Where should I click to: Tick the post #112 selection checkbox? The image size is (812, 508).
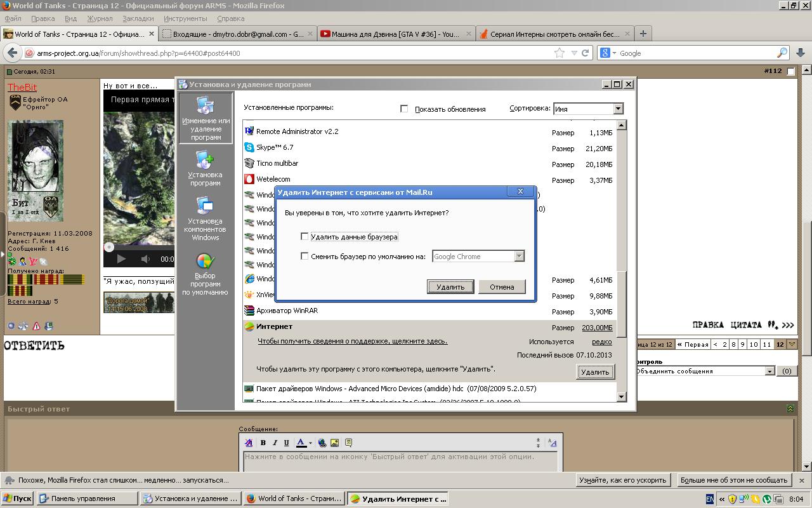click(x=790, y=71)
